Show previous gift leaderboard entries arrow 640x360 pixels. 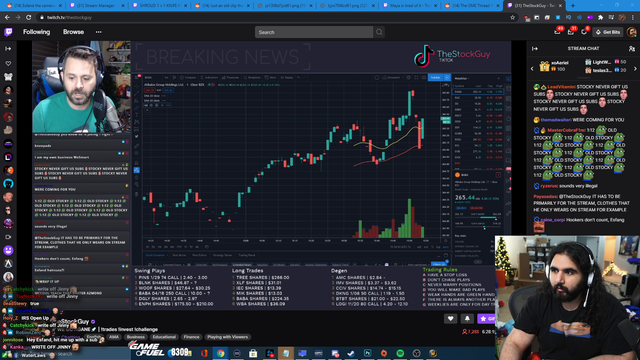click(532, 69)
